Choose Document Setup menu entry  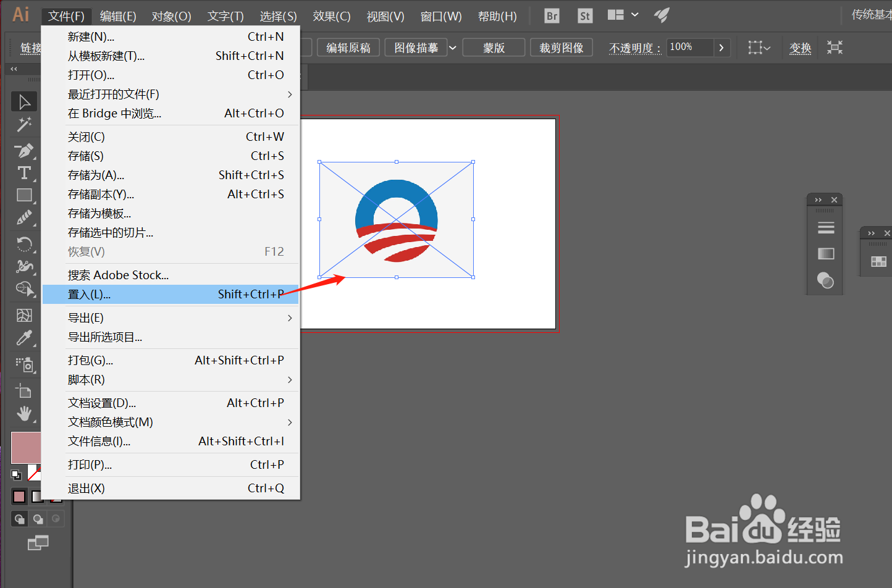170,403
